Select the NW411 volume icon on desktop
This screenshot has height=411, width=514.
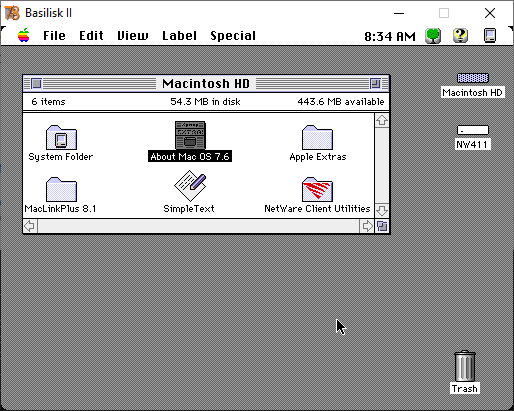click(x=473, y=130)
